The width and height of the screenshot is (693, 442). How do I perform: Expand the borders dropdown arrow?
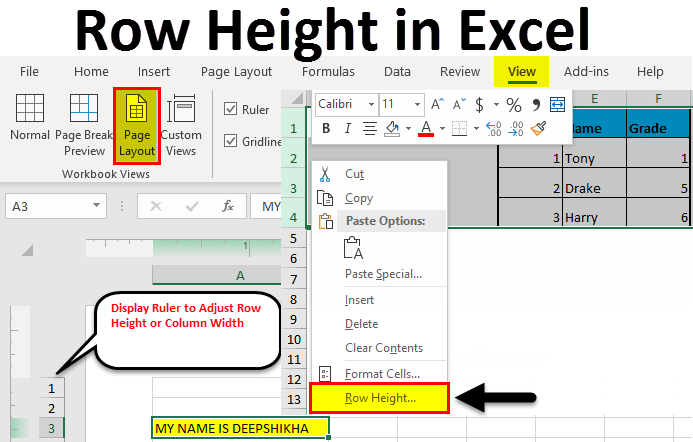click(476, 129)
